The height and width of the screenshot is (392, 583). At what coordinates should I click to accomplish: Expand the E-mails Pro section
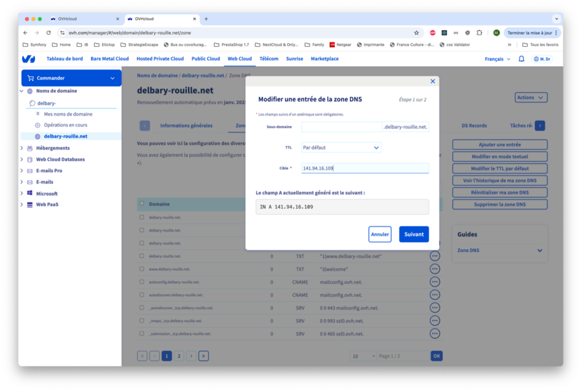coord(22,171)
